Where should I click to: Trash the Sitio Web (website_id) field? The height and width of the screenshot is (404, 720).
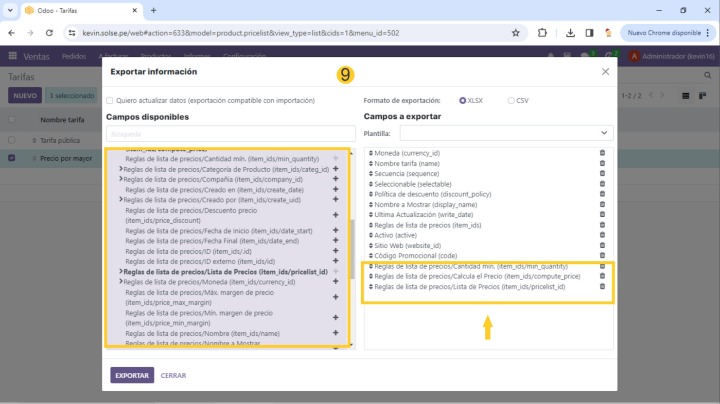(602, 244)
